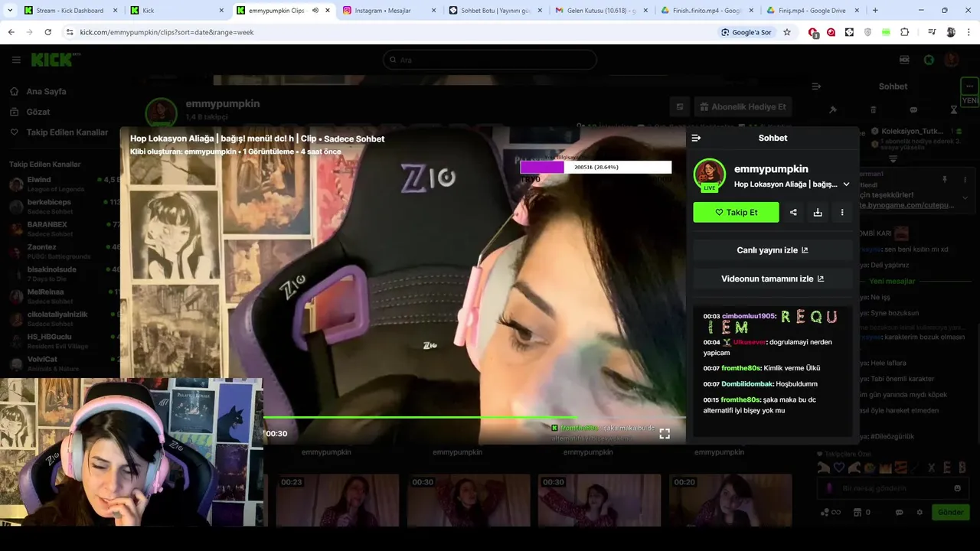The width and height of the screenshot is (980, 551).
Task: Share the clip using share icon
Action: [793, 213]
